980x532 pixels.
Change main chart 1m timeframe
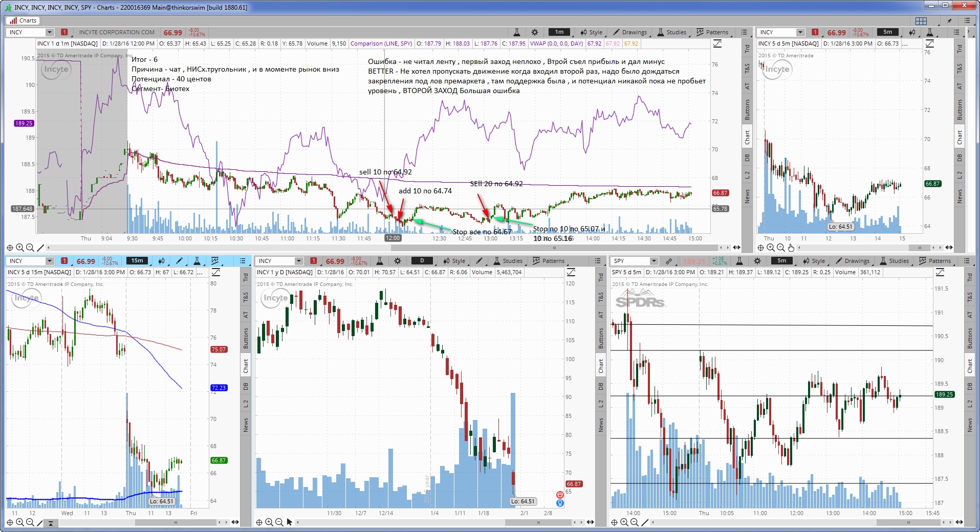pos(559,32)
